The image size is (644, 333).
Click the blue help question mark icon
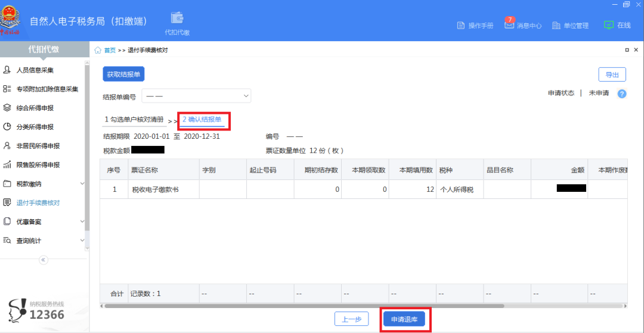tap(622, 94)
